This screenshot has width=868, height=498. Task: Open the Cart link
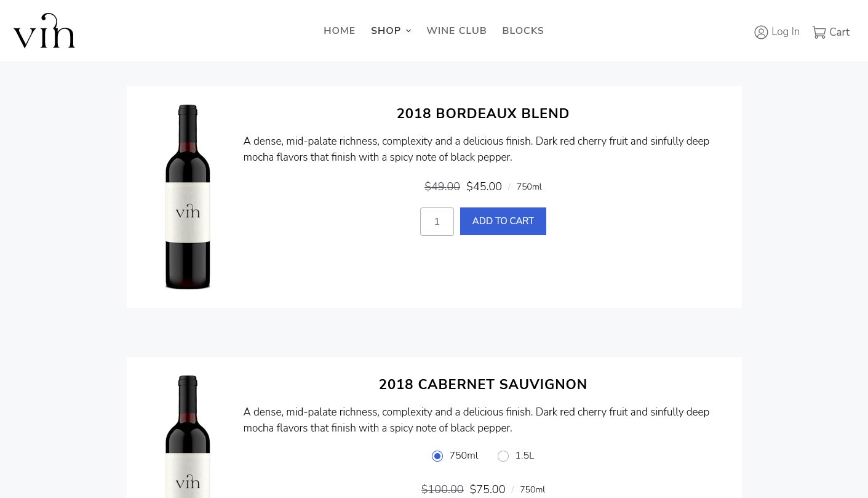tap(839, 32)
